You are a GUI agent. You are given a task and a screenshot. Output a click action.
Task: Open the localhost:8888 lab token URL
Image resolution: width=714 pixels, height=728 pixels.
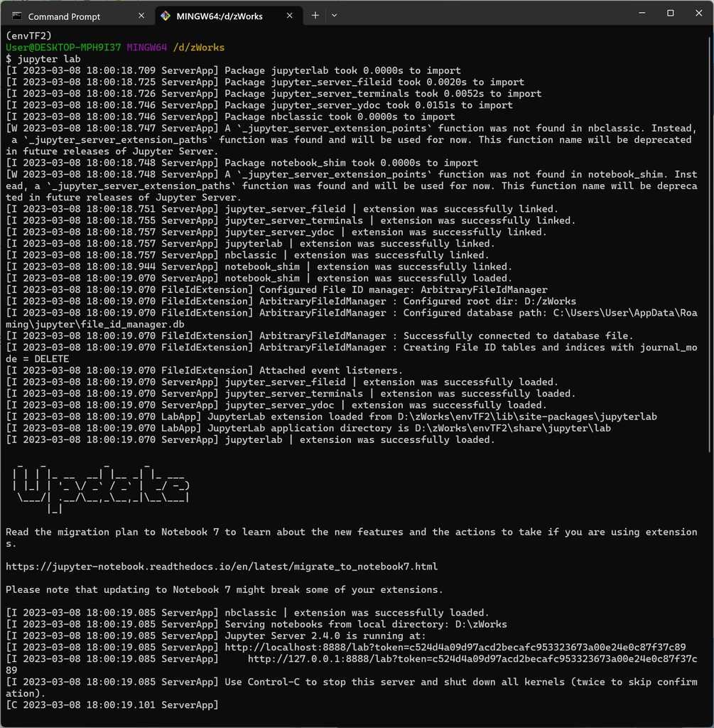click(x=455, y=647)
